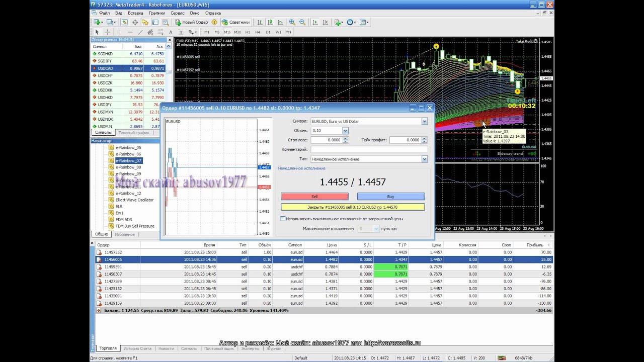Zoom in the chart with plus magnifier
Image resolution: width=644 pixels, height=362 pixels.
pyautogui.click(x=292, y=22)
